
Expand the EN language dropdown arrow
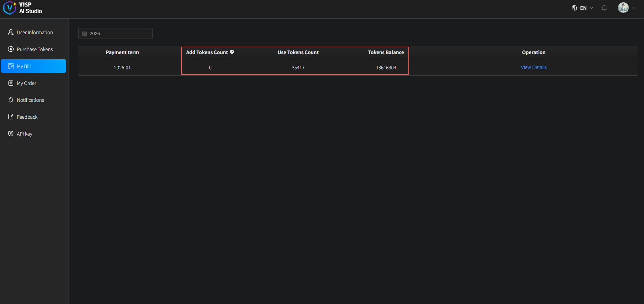tap(591, 8)
